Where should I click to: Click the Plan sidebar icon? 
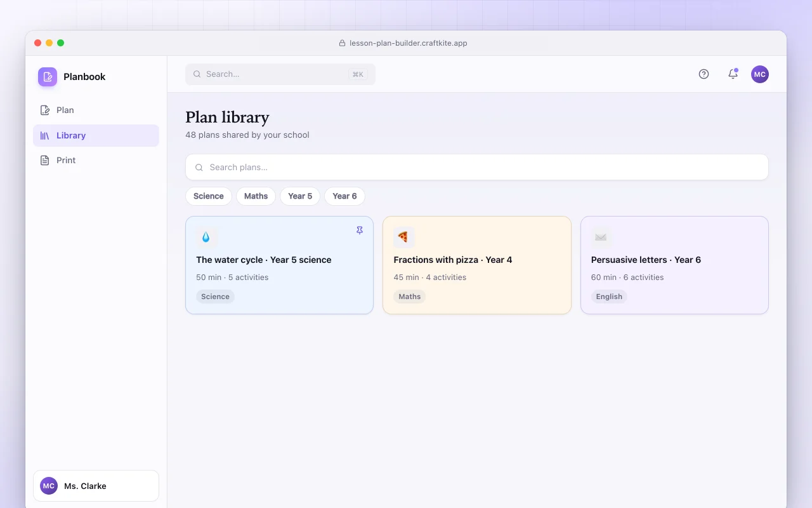[45, 110]
